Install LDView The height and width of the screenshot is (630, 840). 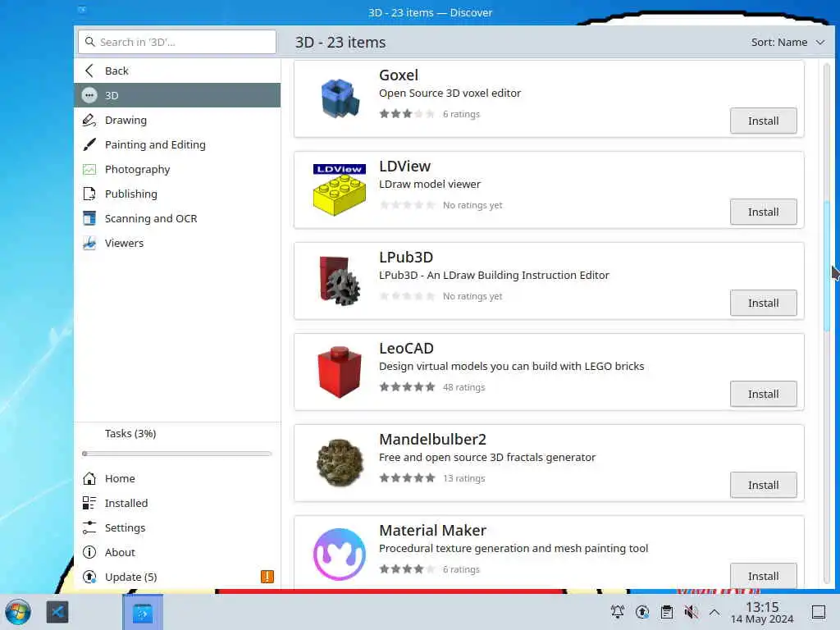763,212
